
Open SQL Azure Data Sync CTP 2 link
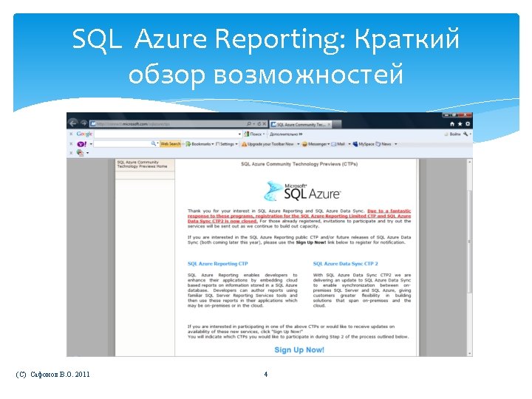(x=345, y=264)
